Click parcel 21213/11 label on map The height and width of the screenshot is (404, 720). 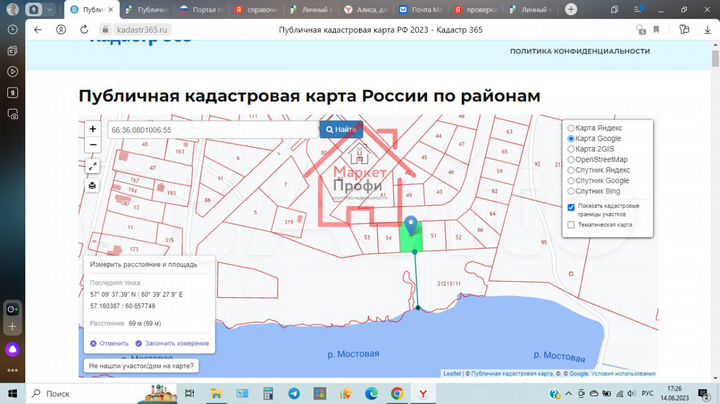pyautogui.click(x=449, y=284)
